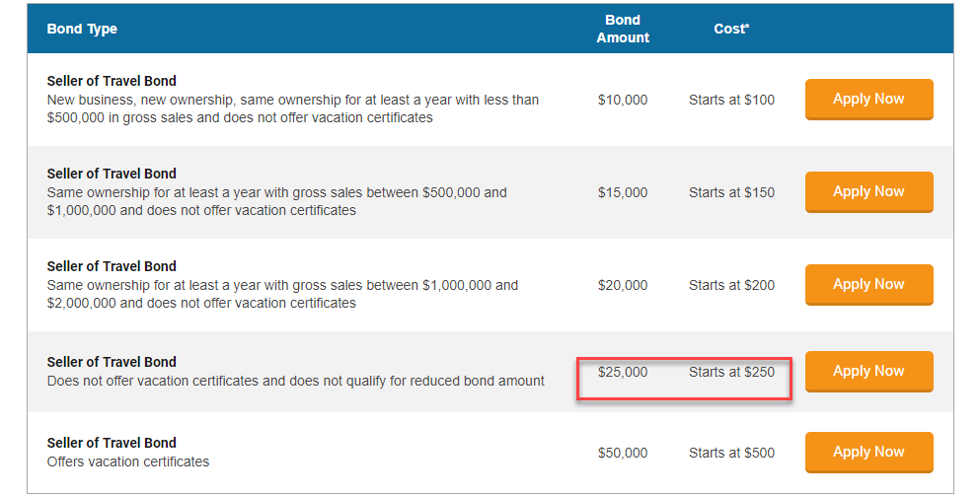Screen dimensions: 980x497
Task: Click the $10,000 bond amount
Action: tap(623, 100)
